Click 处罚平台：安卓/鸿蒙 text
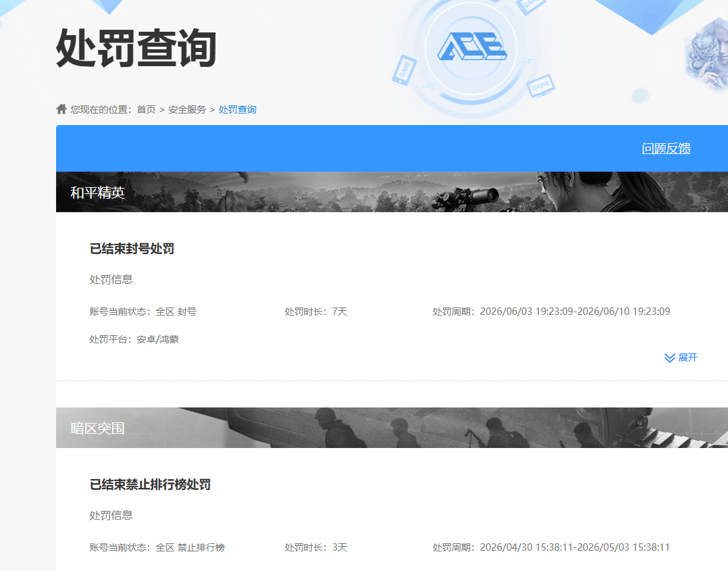Screen dimensions: 728x571 pos(134,339)
